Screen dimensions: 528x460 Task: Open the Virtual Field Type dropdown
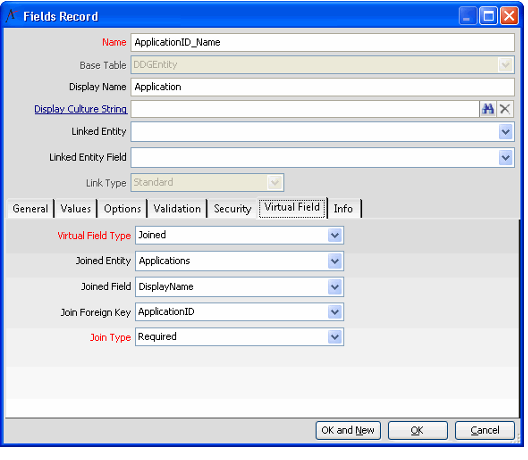(x=335, y=235)
